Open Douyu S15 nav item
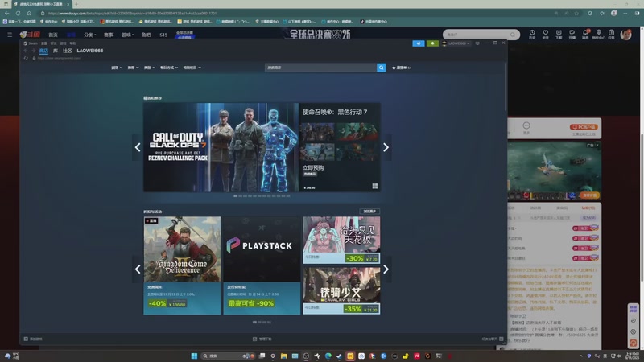The image size is (644, 362). point(163,35)
